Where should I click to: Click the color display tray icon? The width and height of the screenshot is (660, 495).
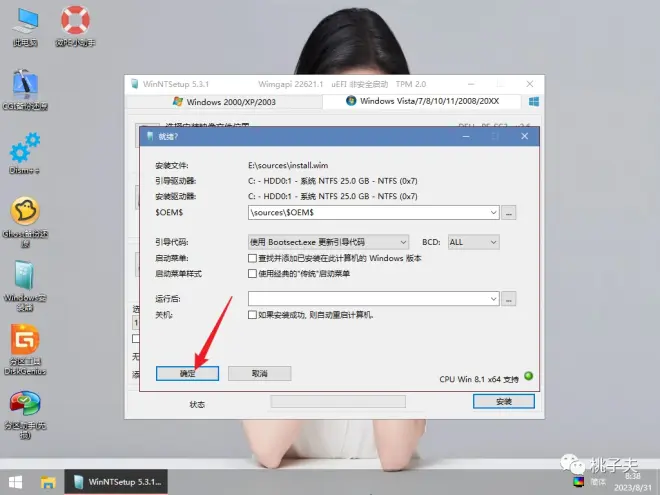[x=579, y=481]
